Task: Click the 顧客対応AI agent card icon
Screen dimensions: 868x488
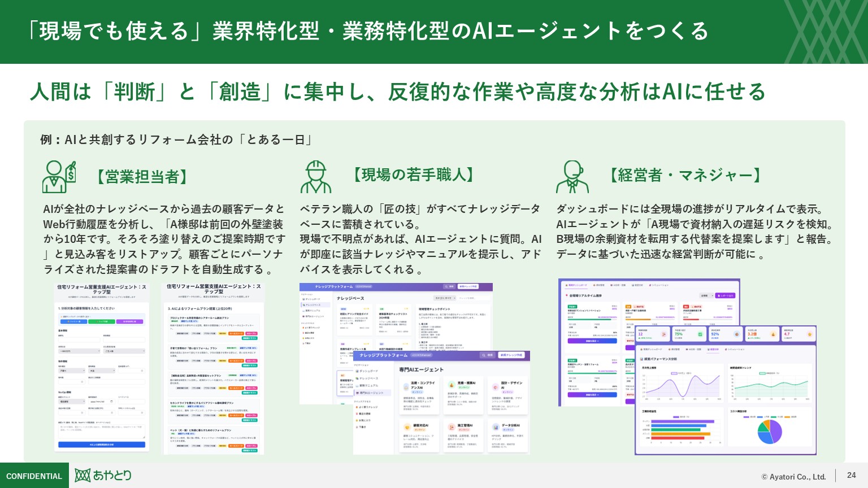Action: point(406,427)
